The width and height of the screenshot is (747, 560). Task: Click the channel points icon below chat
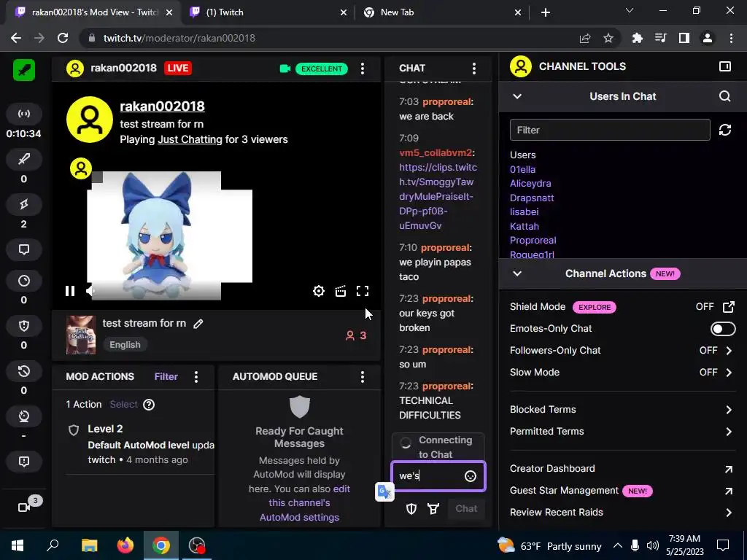[433, 508]
